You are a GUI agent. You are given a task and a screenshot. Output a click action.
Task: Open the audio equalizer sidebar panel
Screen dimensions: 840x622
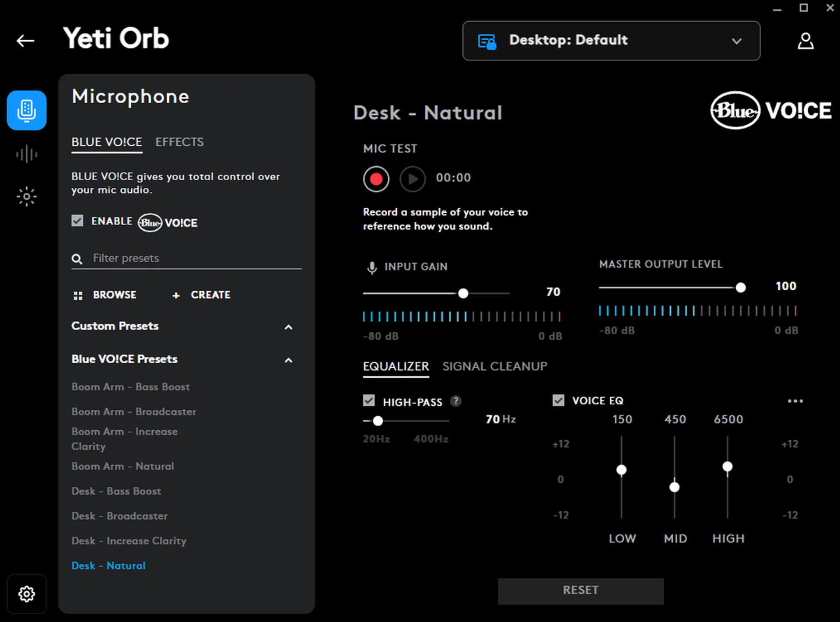tap(26, 154)
